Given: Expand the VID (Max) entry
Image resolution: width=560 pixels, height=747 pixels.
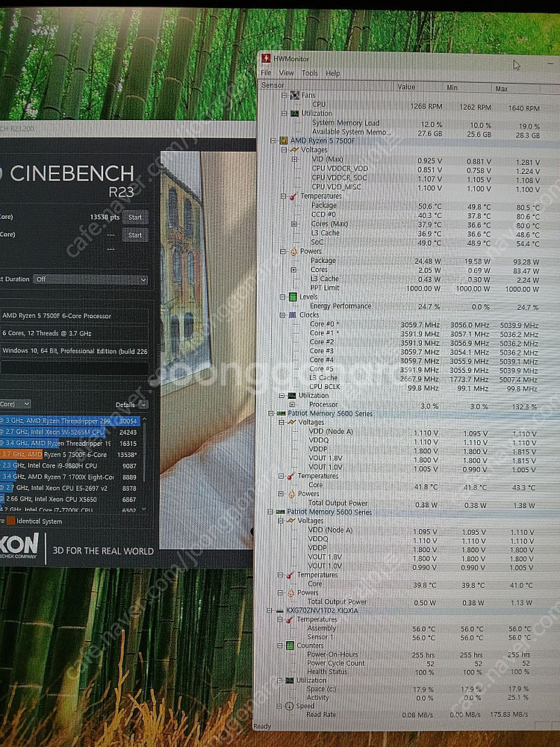Looking at the screenshot, I should 295,159.
